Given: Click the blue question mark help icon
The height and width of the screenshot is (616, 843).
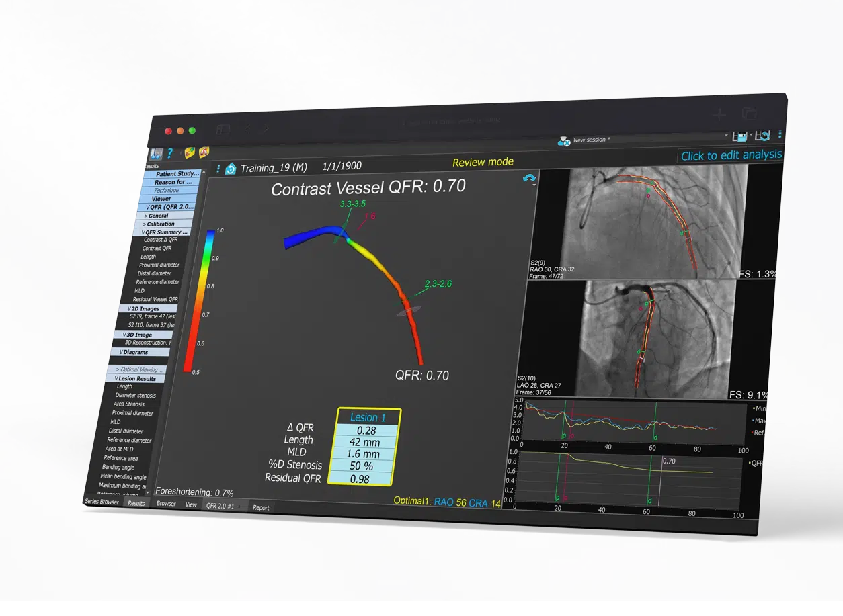Looking at the screenshot, I should [x=170, y=153].
